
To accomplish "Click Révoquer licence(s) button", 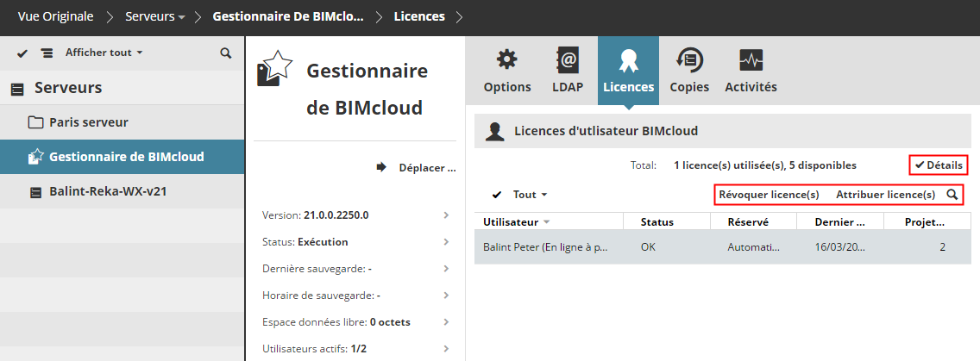I will click(769, 195).
